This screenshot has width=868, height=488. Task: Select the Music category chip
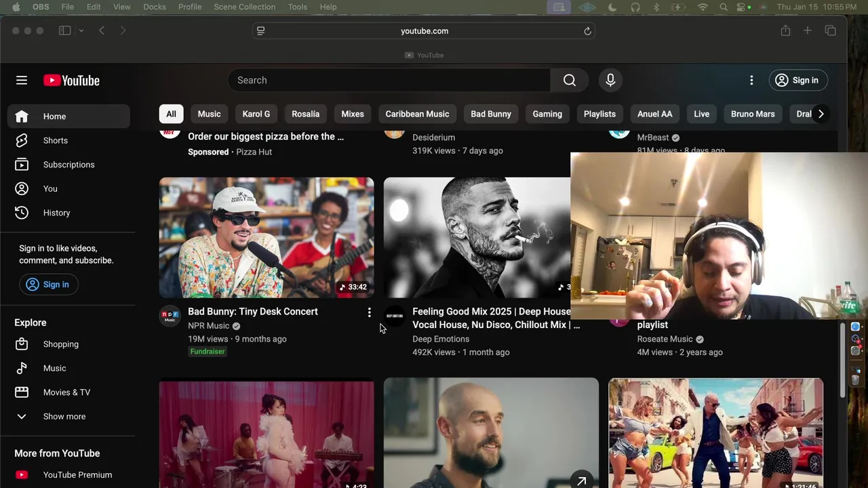pyautogui.click(x=209, y=114)
